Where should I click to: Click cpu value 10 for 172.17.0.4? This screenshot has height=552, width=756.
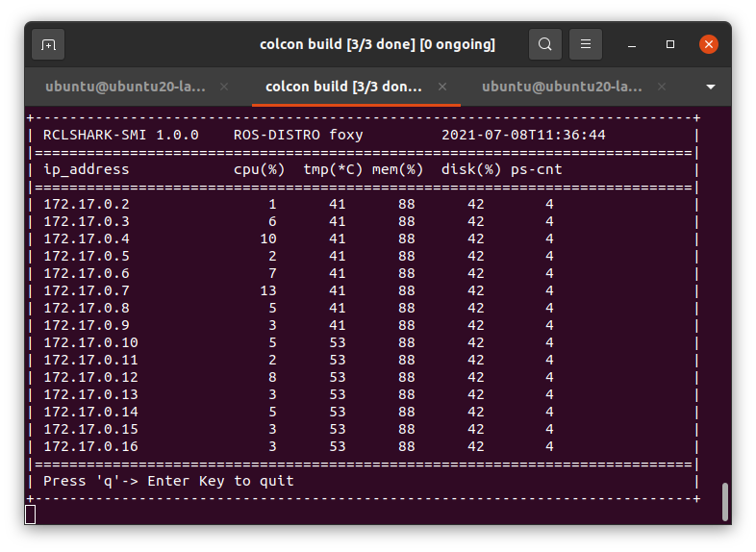click(268, 239)
